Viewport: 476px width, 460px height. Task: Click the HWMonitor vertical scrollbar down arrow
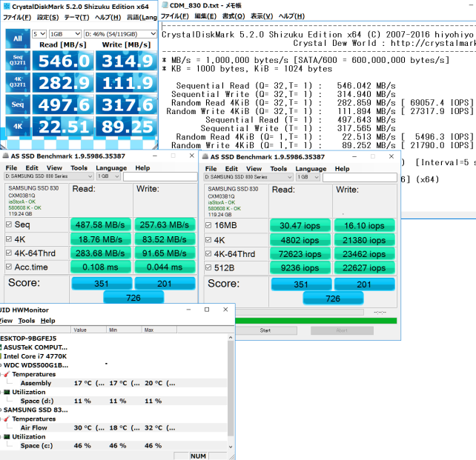coord(231,447)
